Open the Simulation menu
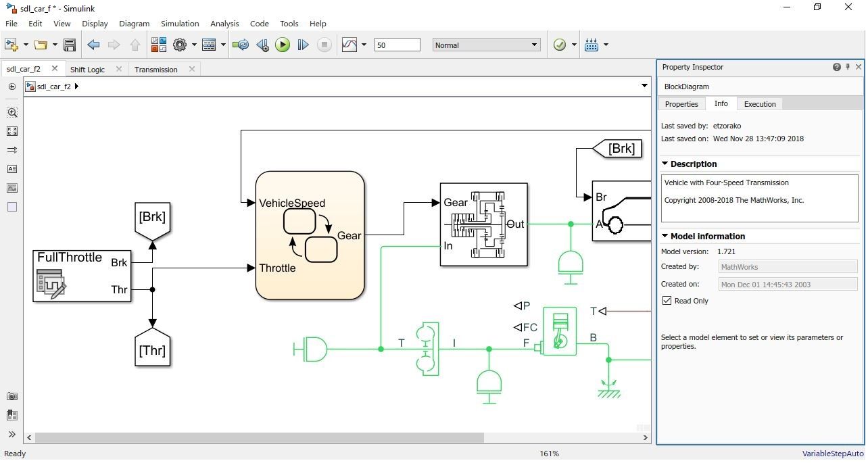868x463 pixels. click(179, 23)
